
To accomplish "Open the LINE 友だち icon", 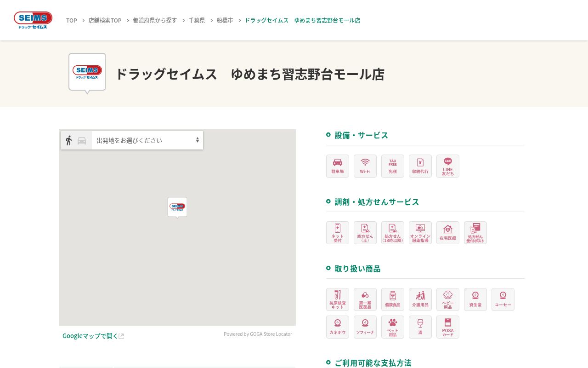I will (448, 166).
